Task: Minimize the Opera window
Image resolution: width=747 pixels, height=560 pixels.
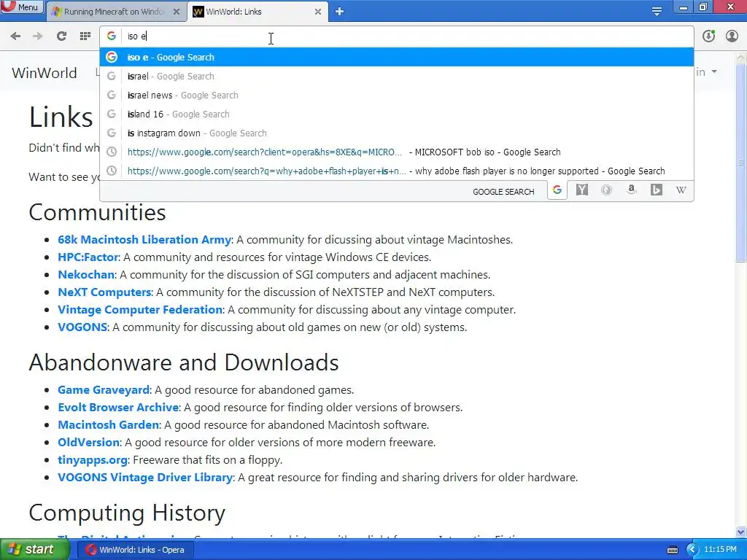Action: 684,7
